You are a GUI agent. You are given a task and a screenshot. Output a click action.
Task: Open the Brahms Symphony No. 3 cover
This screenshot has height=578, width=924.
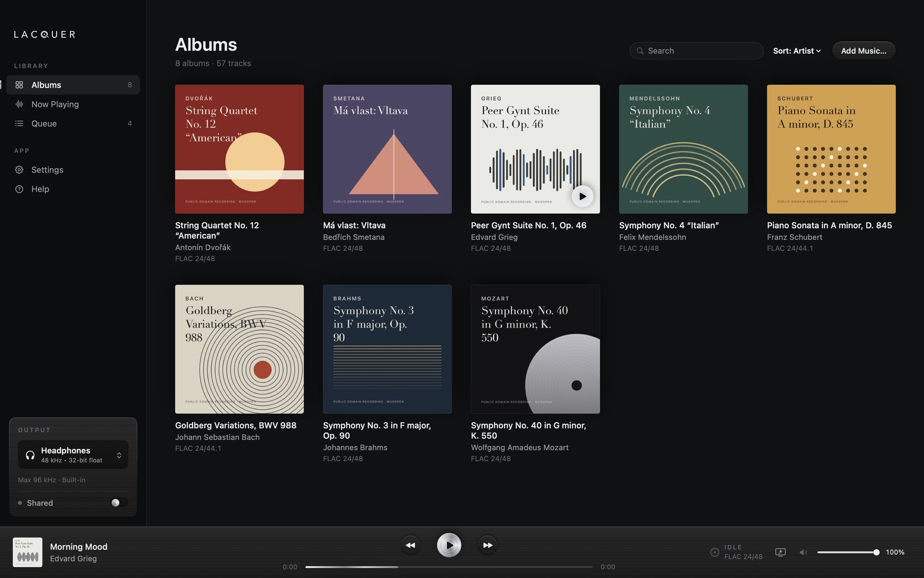(x=387, y=349)
